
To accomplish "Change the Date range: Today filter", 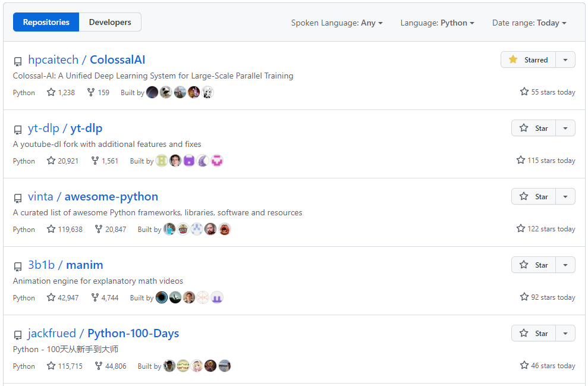I will click(x=529, y=23).
